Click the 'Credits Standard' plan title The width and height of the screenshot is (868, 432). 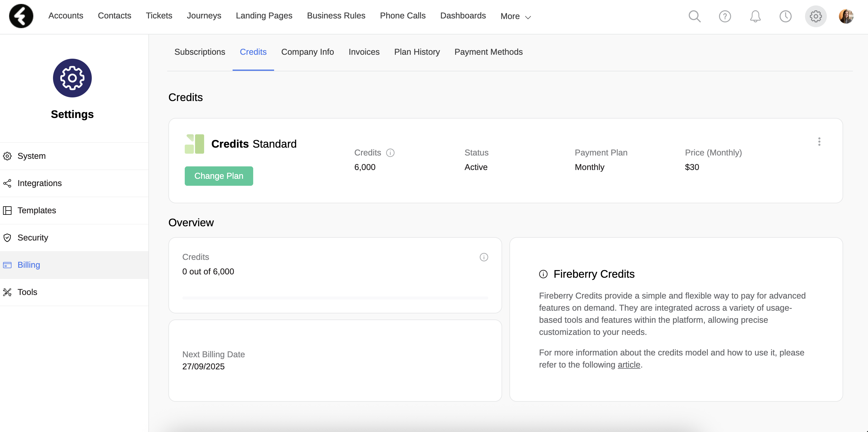254,144
